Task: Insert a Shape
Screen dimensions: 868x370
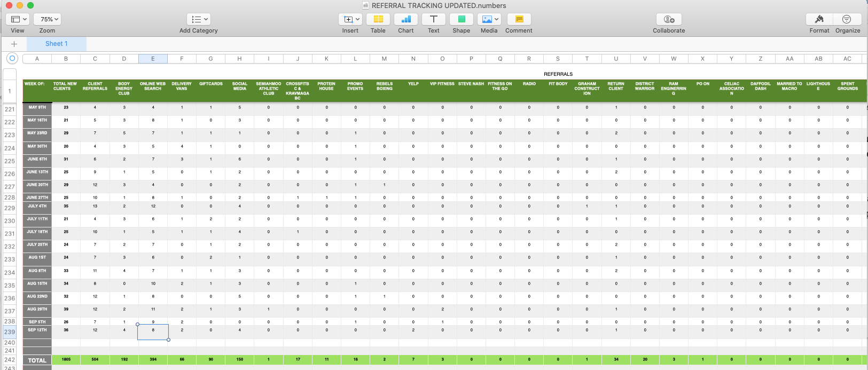Action: pos(462,19)
